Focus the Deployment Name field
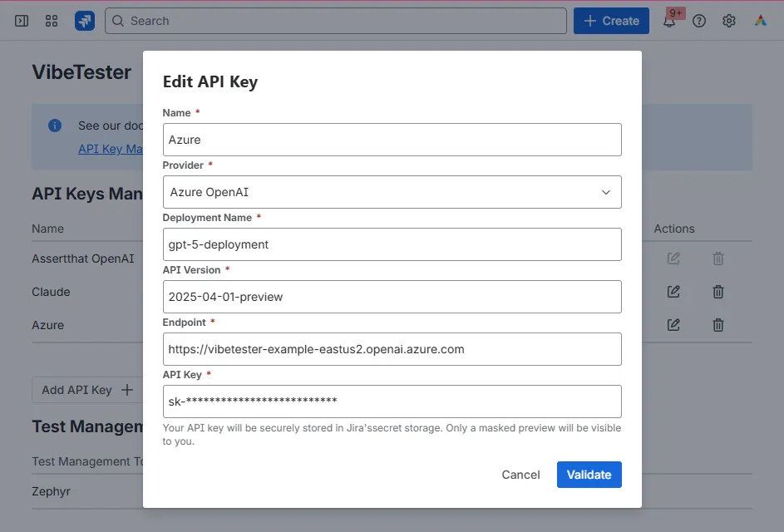 (392, 244)
